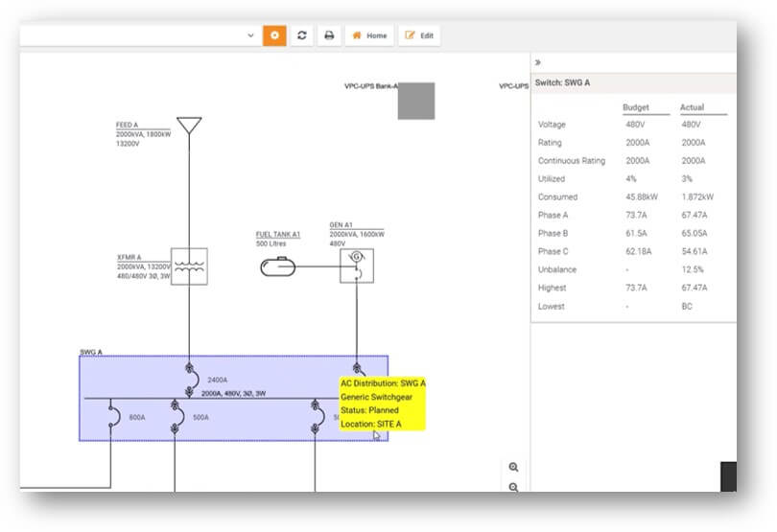
Task: Select the XFMR A transformer symbol
Action: click(x=189, y=266)
